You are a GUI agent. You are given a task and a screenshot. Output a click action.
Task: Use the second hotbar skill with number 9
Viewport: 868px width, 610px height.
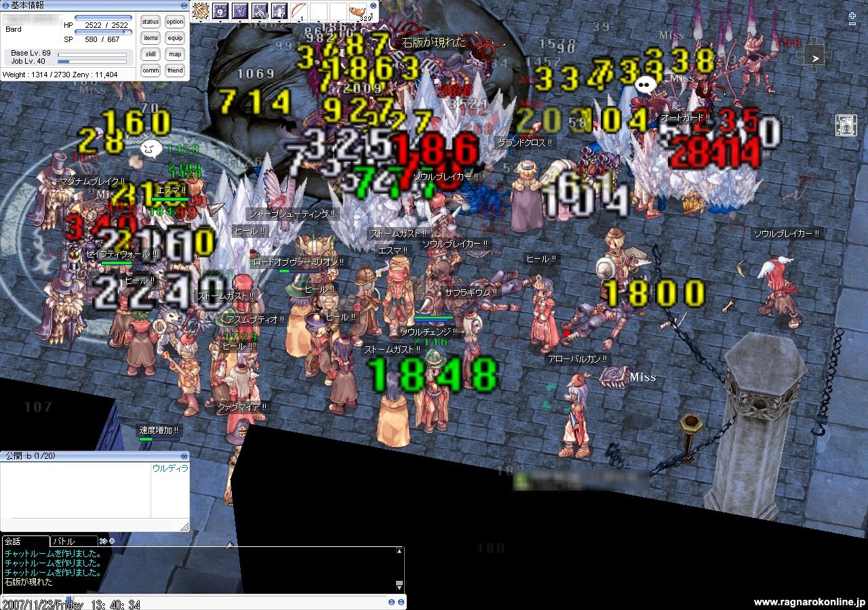[x=220, y=12]
